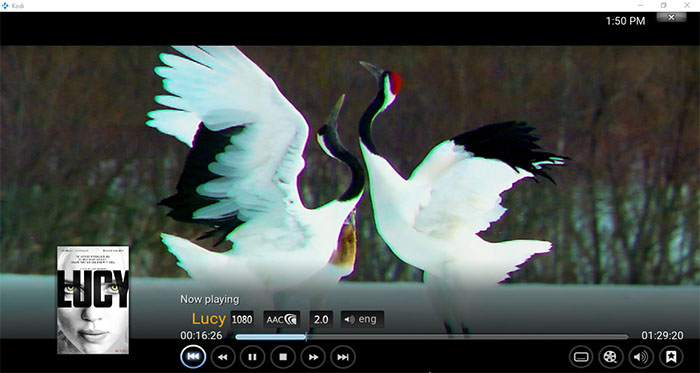The height and width of the screenshot is (373, 700).
Task: Click the Lucy movie poster thumbnail
Action: (x=93, y=300)
